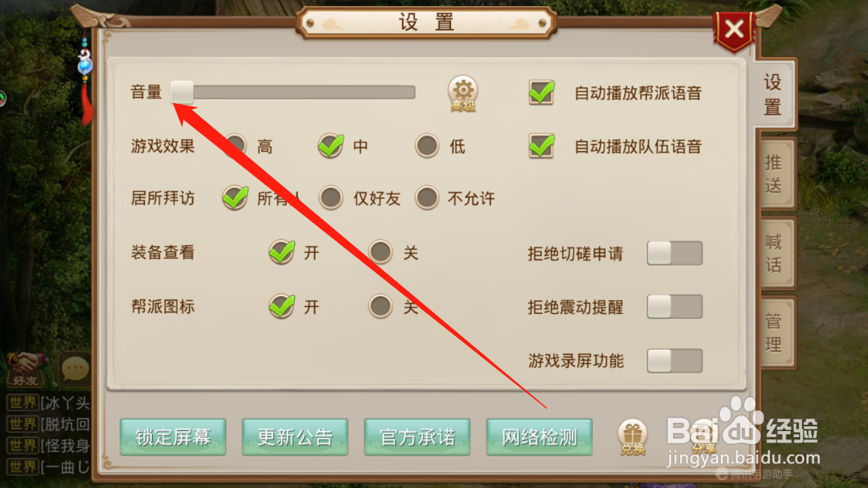The image size is (868, 488).
Task: Enable the 拒绝切磋申请 switch
Action: 675,253
